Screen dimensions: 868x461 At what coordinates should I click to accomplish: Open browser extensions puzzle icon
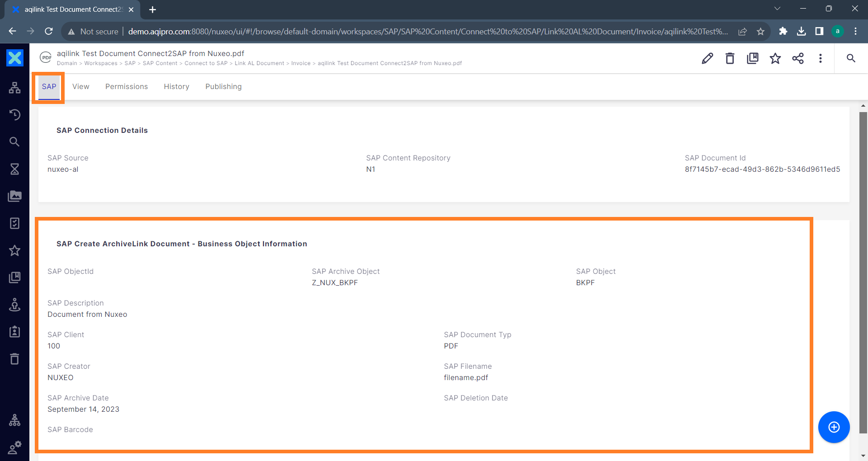click(x=783, y=31)
